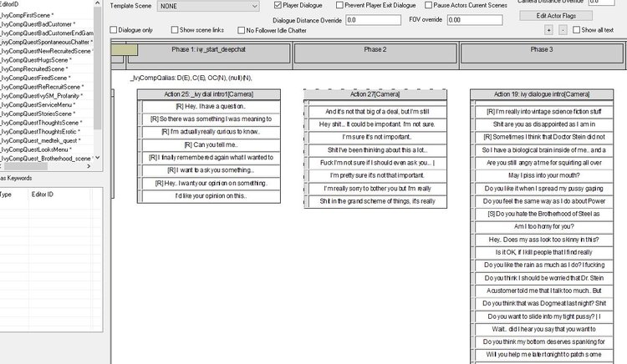Select 'Do you like the rain as much' line
Screen dimensions: 627x364
pos(544,265)
